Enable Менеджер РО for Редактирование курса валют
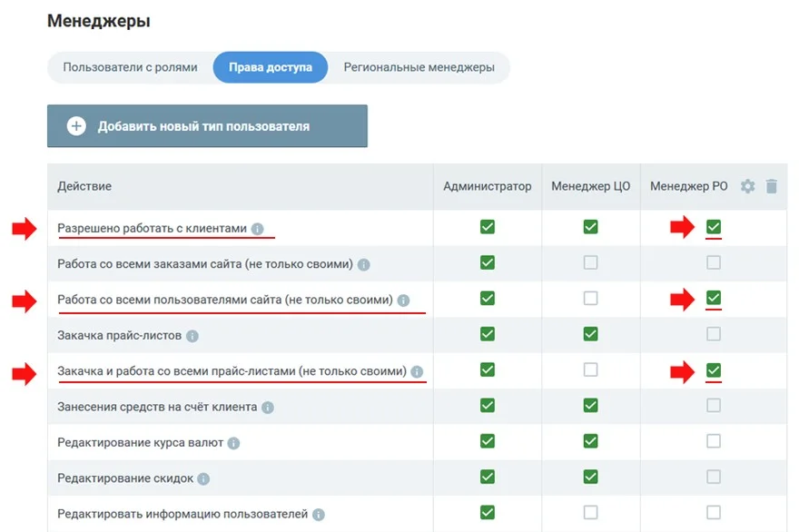The image size is (799, 532). click(x=714, y=441)
